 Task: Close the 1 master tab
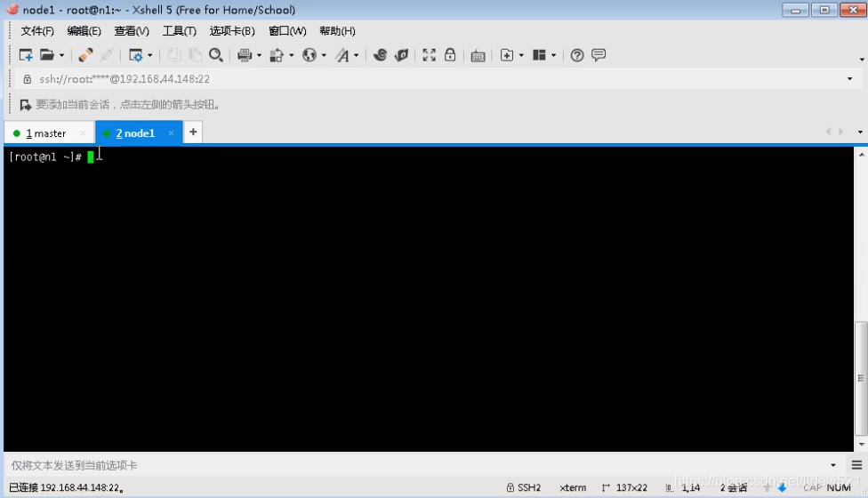pyautogui.click(x=83, y=133)
